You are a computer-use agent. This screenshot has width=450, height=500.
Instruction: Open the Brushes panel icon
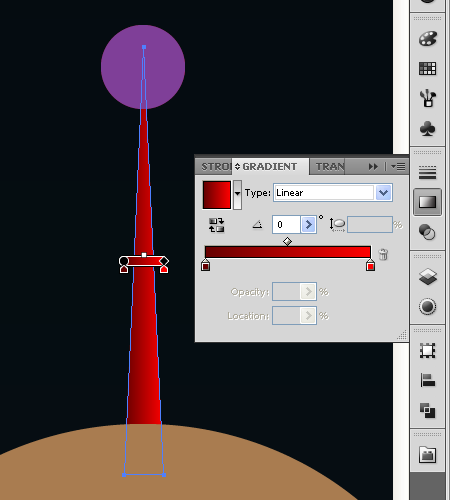[427, 98]
